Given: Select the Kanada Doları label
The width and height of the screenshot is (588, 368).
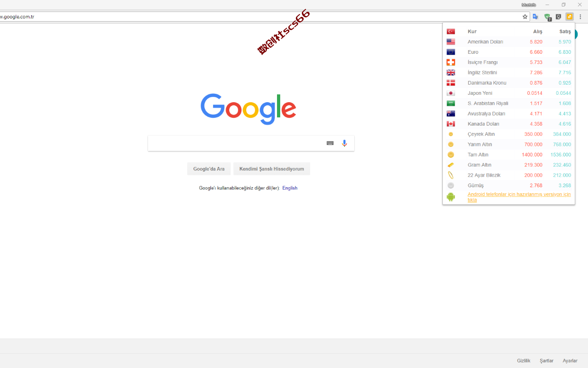Looking at the screenshot, I should [x=483, y=124].
